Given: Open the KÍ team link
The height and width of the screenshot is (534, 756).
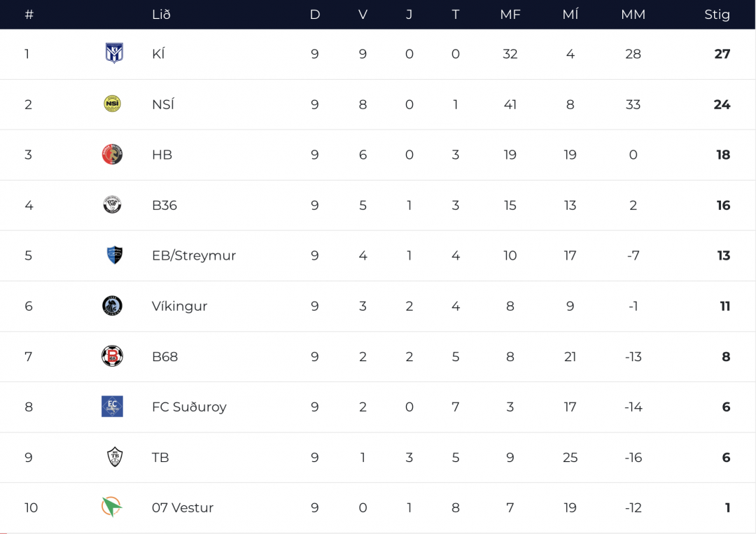Looking at the screenshot, I should (x=158, y=54).
